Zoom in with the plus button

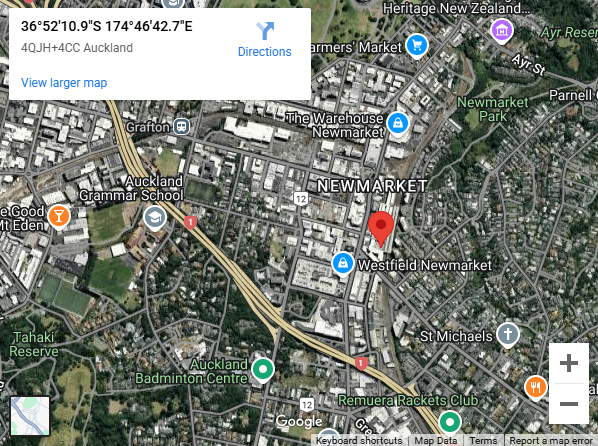pos(569,363)
